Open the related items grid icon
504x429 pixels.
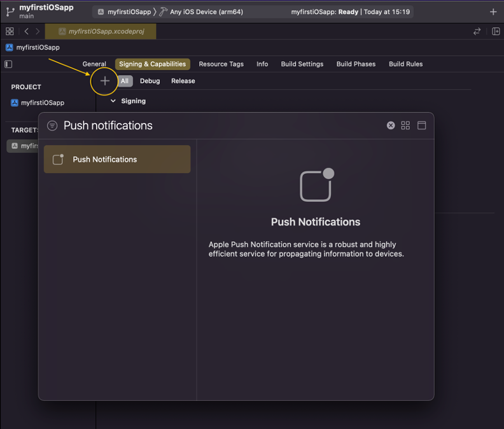(x=10, y=31)
